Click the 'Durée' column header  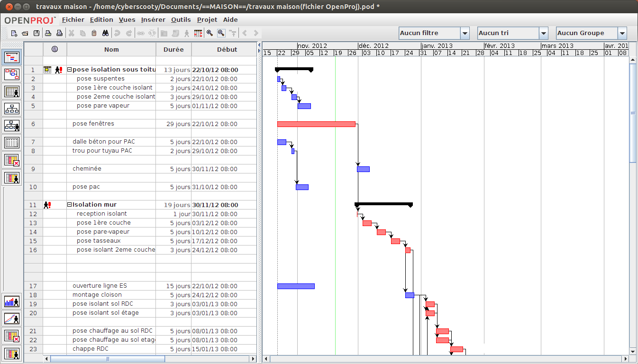point(173,50)
